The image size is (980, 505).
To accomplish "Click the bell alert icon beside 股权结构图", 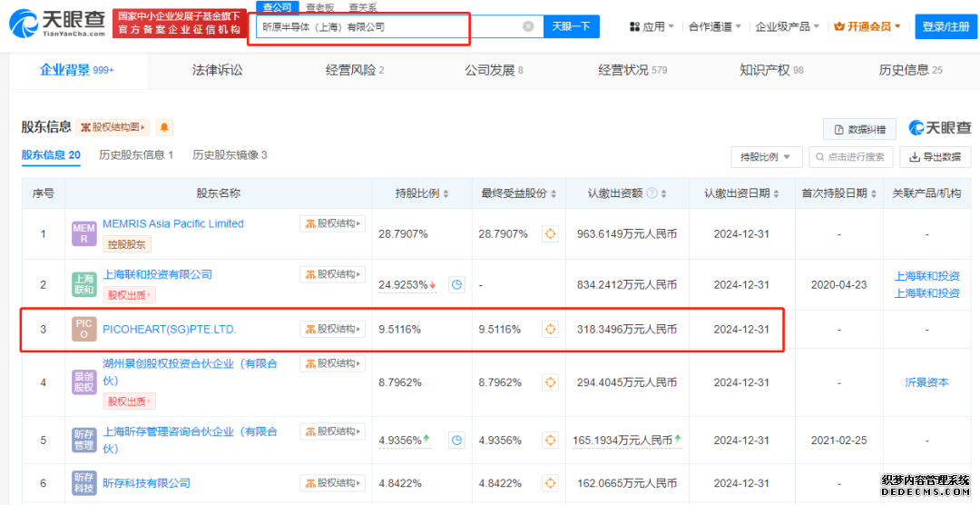I will pos(164,128).
